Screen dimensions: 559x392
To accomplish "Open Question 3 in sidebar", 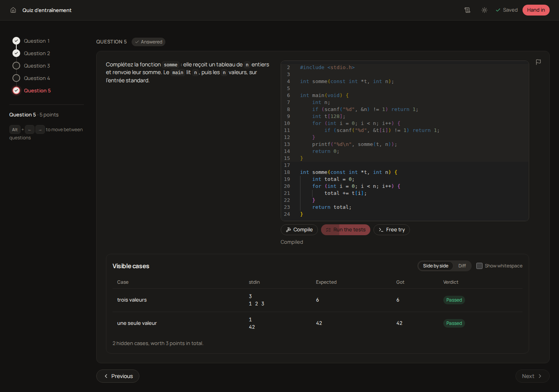I will click(37, 66).
